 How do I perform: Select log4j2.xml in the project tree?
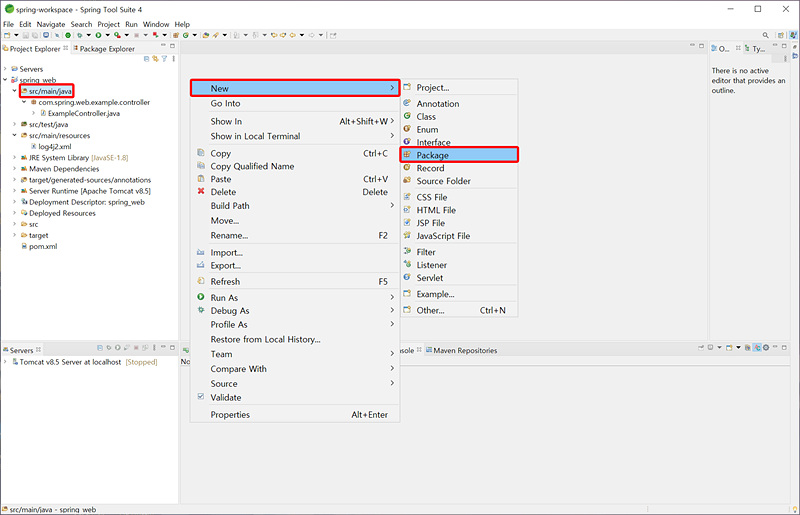(x=51, y=146)
